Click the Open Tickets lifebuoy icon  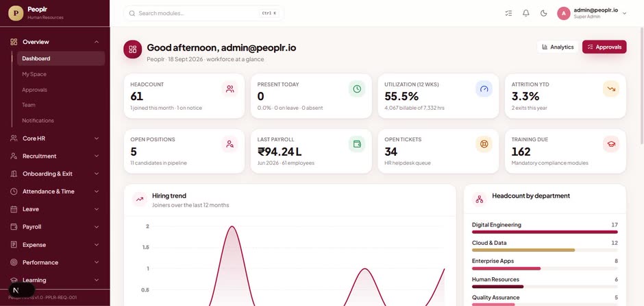pyautogui.click(x=484, y=144)
